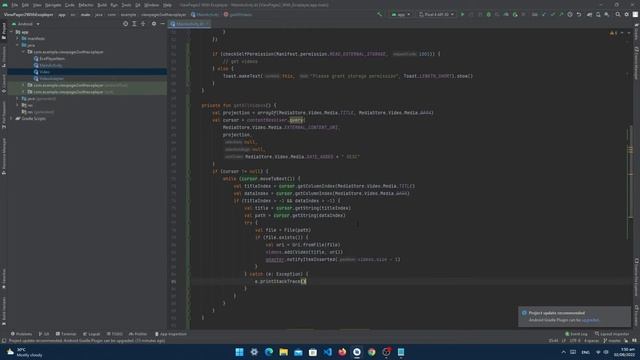
Task: Open the Terminal tool window
Action: point(66,334)
